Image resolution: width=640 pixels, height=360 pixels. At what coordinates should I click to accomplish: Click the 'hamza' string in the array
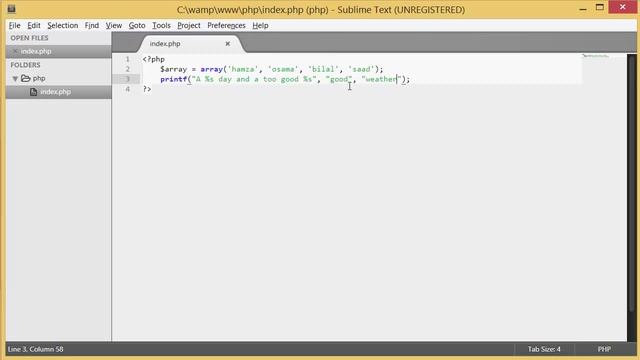(243, 69)
